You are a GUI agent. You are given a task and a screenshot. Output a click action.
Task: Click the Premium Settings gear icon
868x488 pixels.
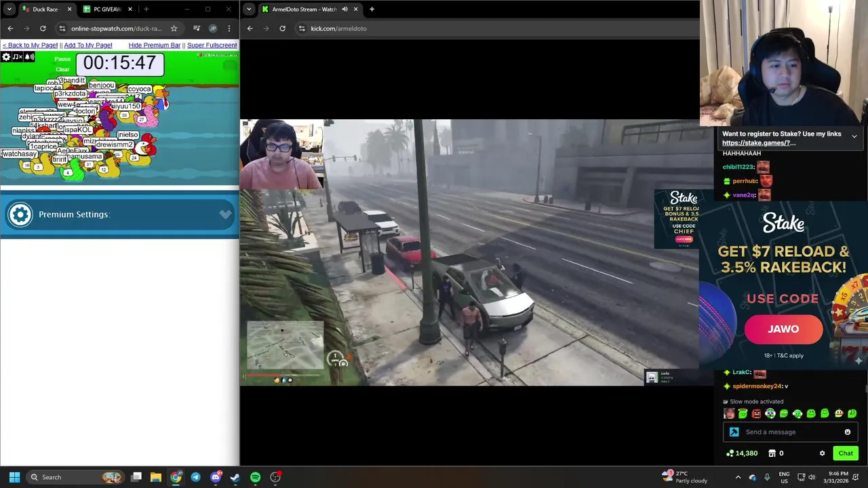(x=20, y=215)
